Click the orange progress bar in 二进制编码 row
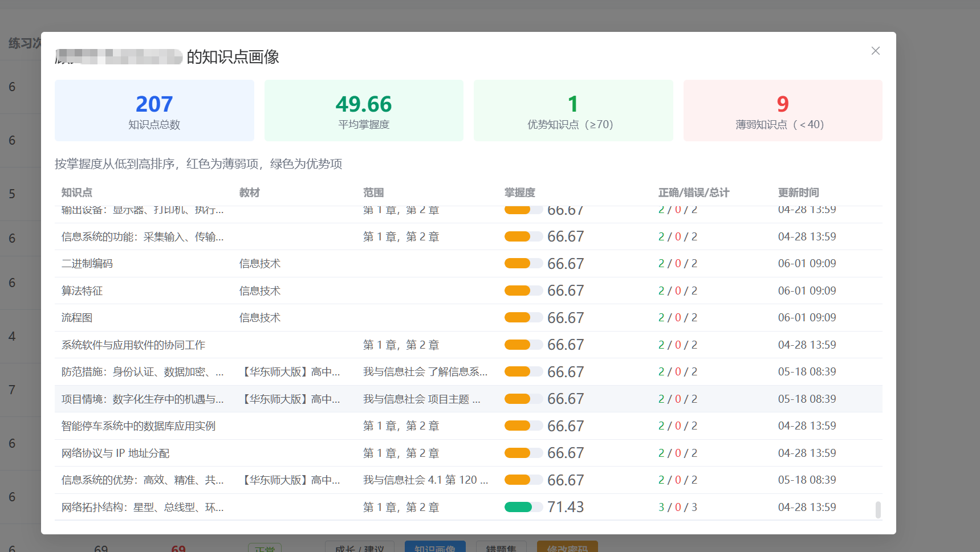Image resolution: width=980 pixels, height=552 pixels. click(523, 263)
